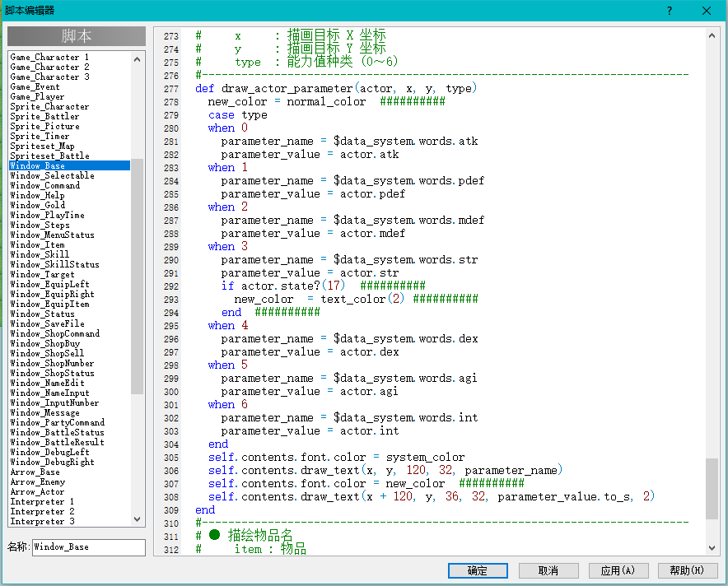Select the highlighted Window_Base script
Image resolution: width=728 pixels, height=586 pixels.
[x=69, y=165]
